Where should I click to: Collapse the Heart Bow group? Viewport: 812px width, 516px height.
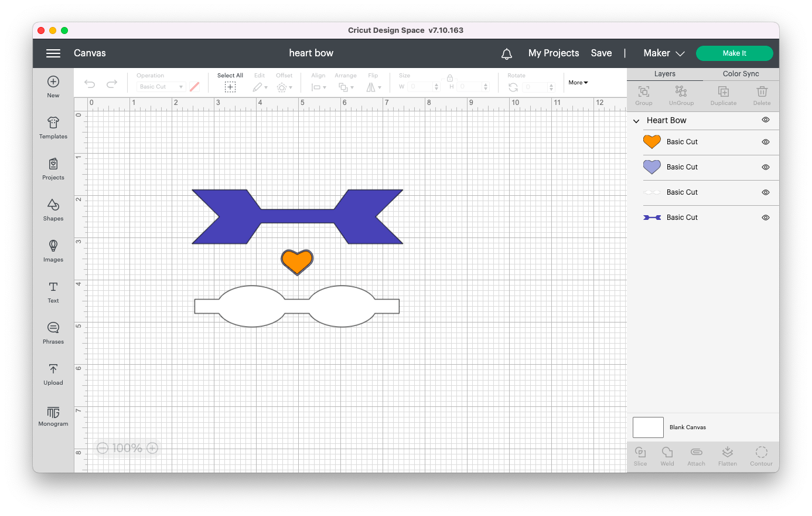coord(636,121)
